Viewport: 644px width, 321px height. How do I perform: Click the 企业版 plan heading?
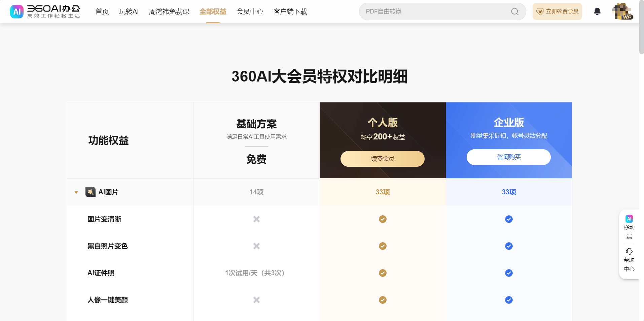509,122
